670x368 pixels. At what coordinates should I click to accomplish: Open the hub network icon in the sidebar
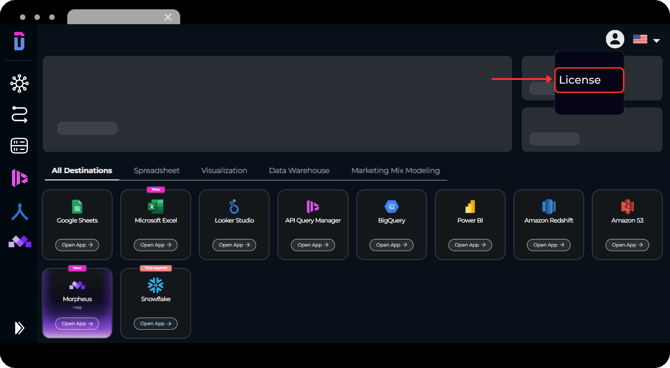click(19, 83)
